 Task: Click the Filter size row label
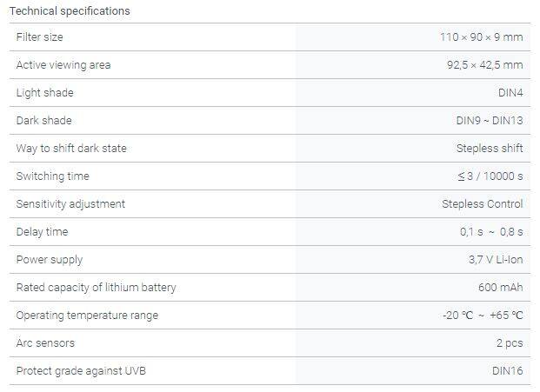point(40,37)
